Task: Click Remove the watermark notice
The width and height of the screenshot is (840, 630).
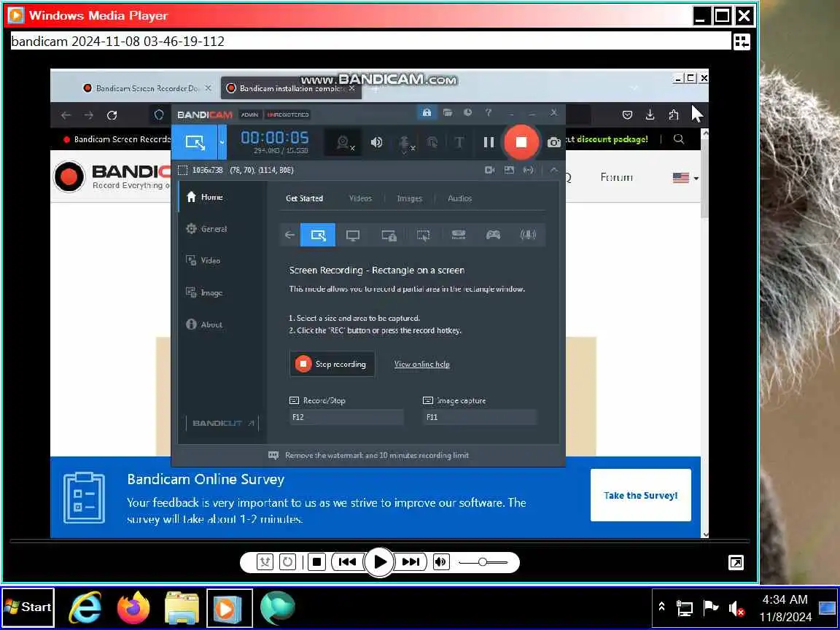Action: [368, 455]
